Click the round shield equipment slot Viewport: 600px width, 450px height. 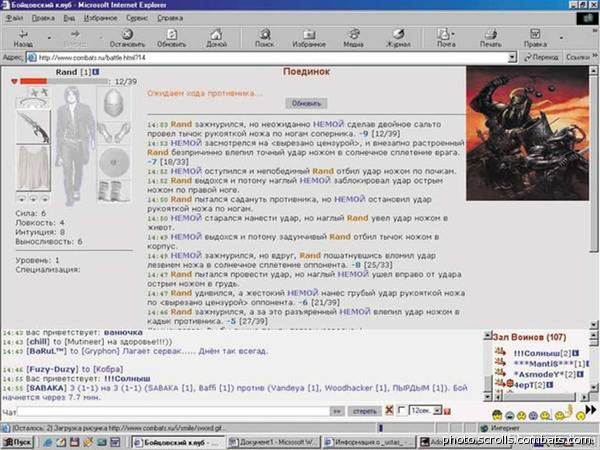[x=113, y=162]
